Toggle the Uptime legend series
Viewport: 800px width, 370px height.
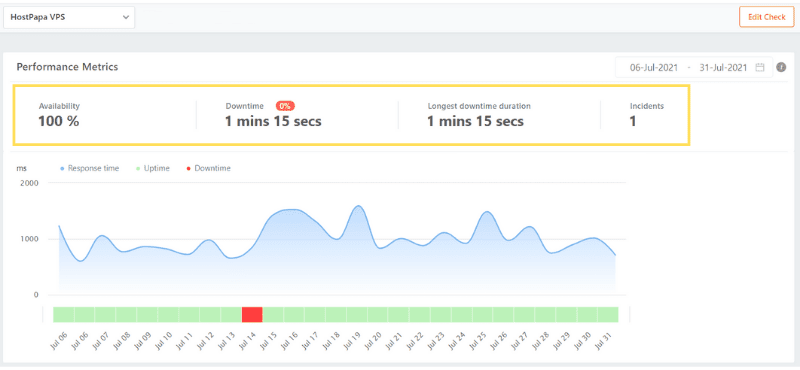coord(151,168)
